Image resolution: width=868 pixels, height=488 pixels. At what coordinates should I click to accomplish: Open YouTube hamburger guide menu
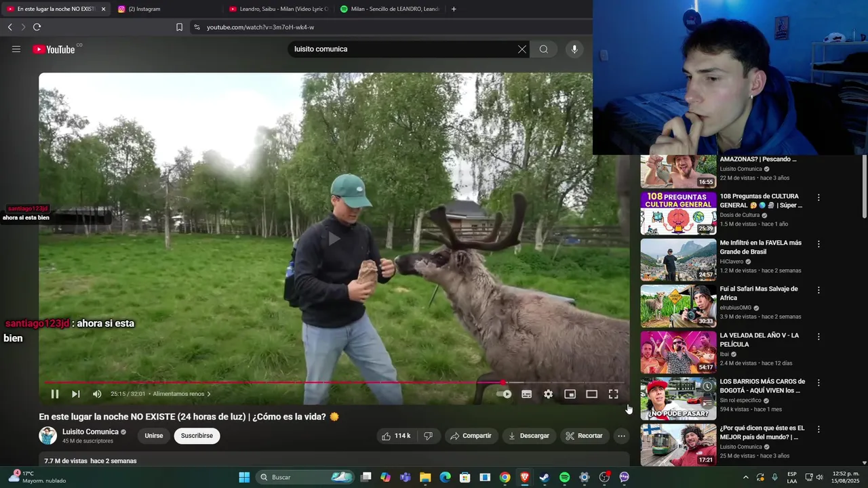[16, 49]
